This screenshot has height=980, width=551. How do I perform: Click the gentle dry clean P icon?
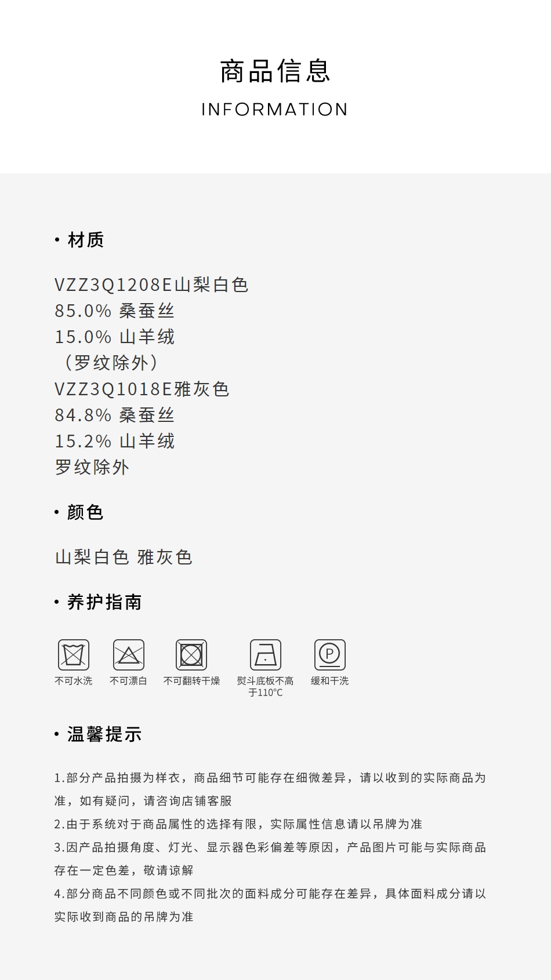pyautogui.click(x=330, y=655)
